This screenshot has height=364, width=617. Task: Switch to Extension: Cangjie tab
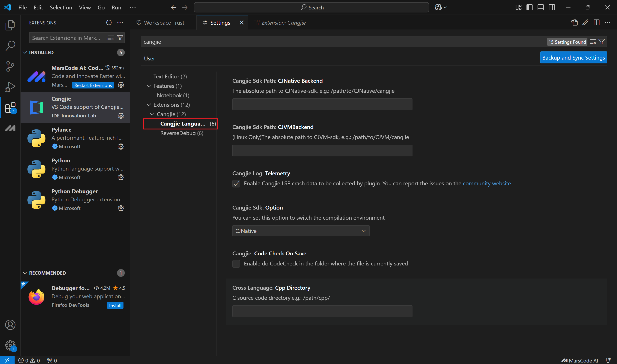coord(283,22)
